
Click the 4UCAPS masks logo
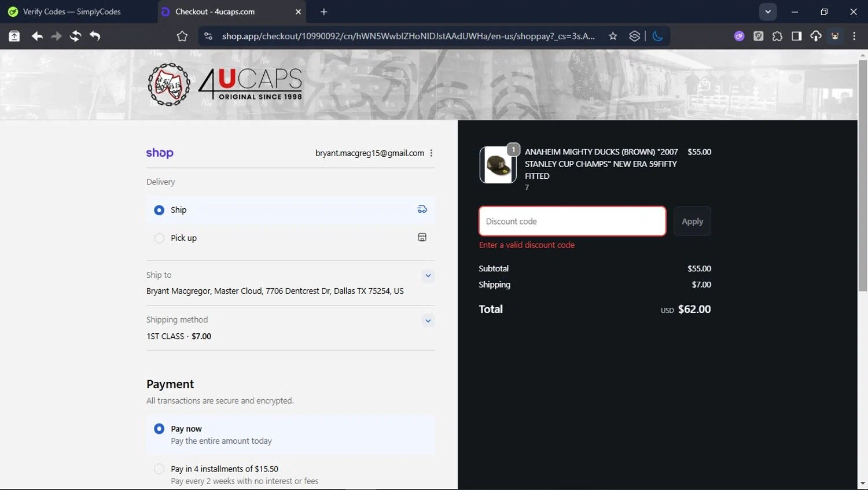coord(169,84)
